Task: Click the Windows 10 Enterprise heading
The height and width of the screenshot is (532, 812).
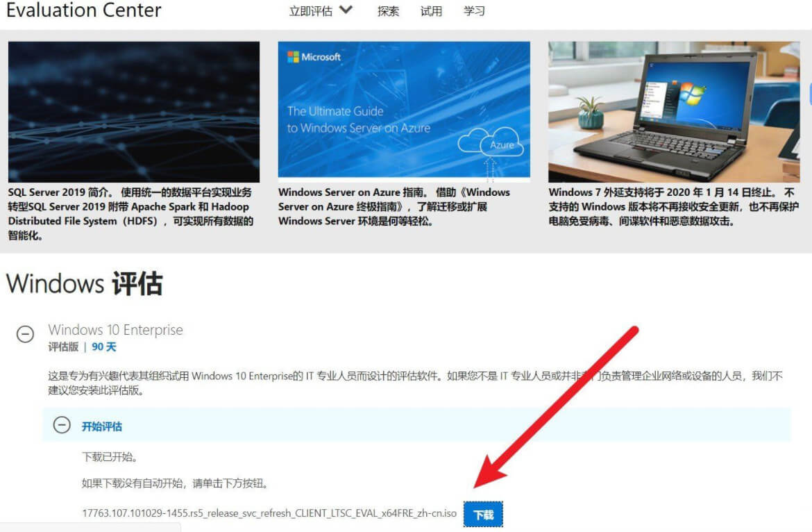Action: pos(115,330)
